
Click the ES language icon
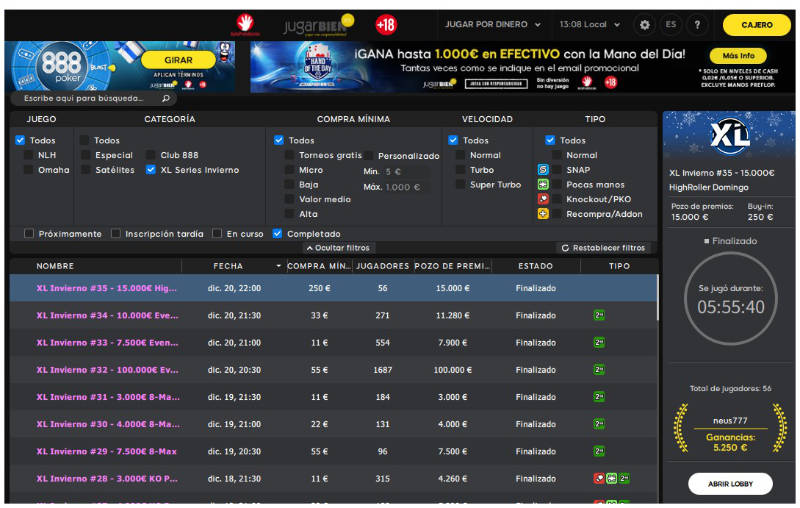coord(670,24)
